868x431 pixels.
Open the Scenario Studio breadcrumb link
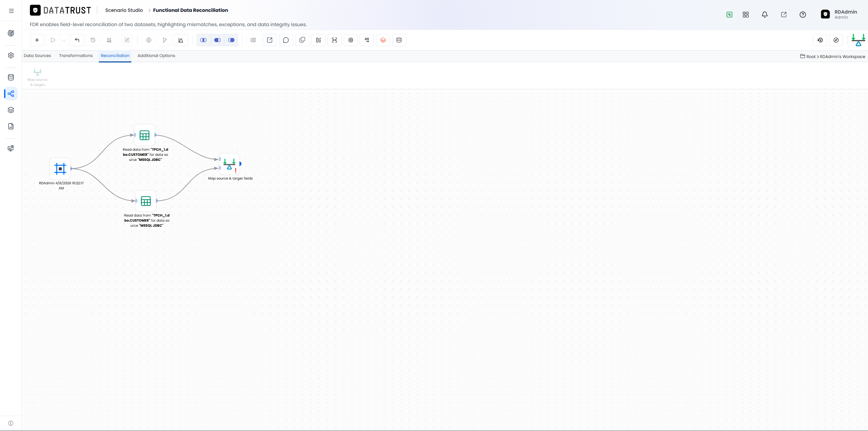pyautogui.click(x=124, y=10)
